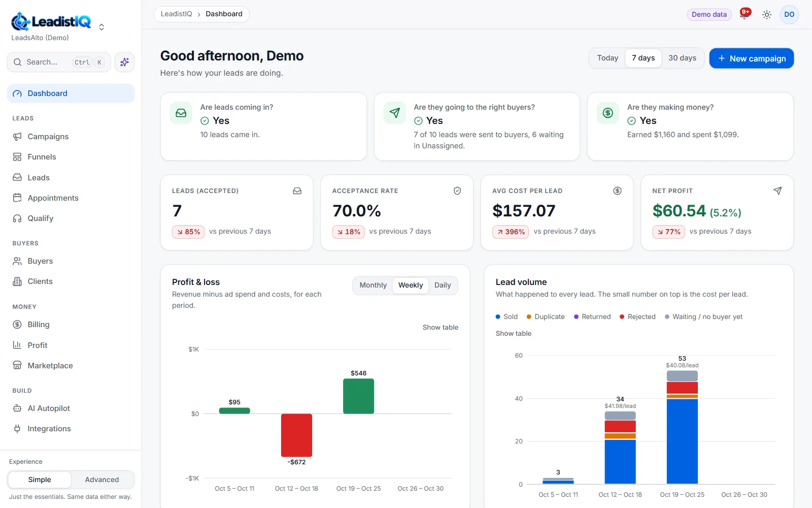The width and height of the screenshot is (812, 508).
Task: Switch experience to Simple
Action: pyautogui.click(x=40, y=480)
